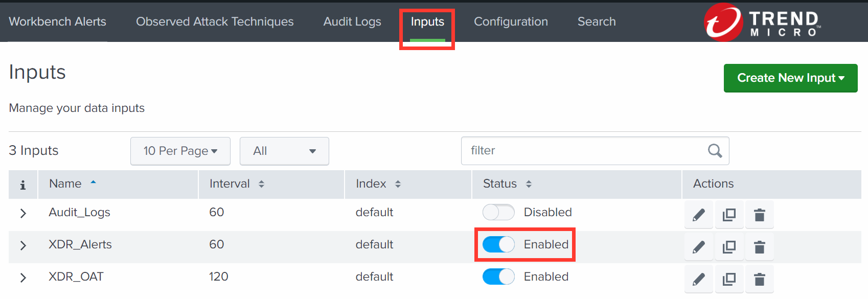
Task: Click the filter search magnifier icon
Action: click(715, 151)
